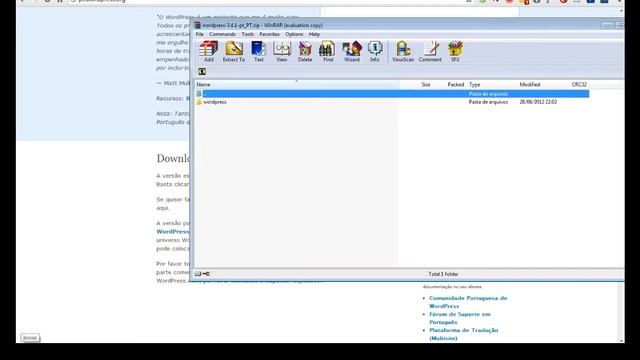This screenshot has height=360, width=640.
Task: Open Fórum de Suporte em Português link
Action: point(460,318)
